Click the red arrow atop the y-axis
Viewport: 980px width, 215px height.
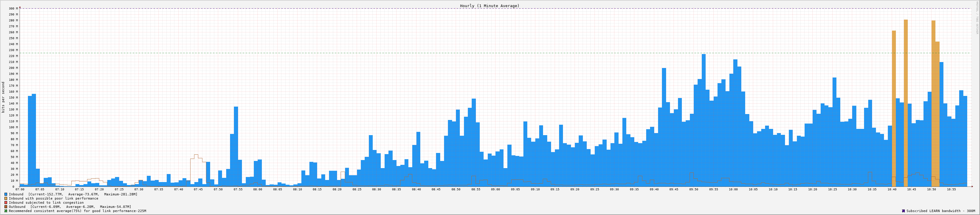(x=20, y=7)
